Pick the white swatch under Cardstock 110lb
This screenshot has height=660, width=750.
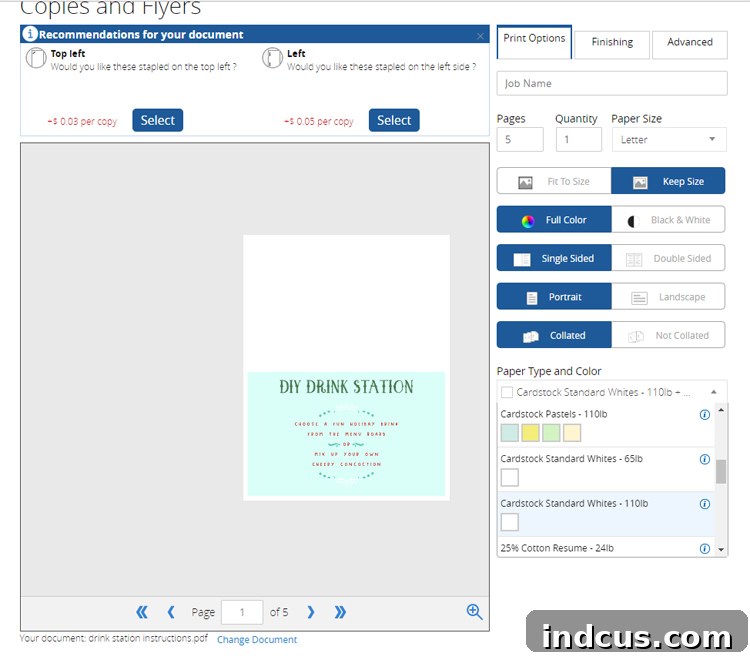coord(509,522)
